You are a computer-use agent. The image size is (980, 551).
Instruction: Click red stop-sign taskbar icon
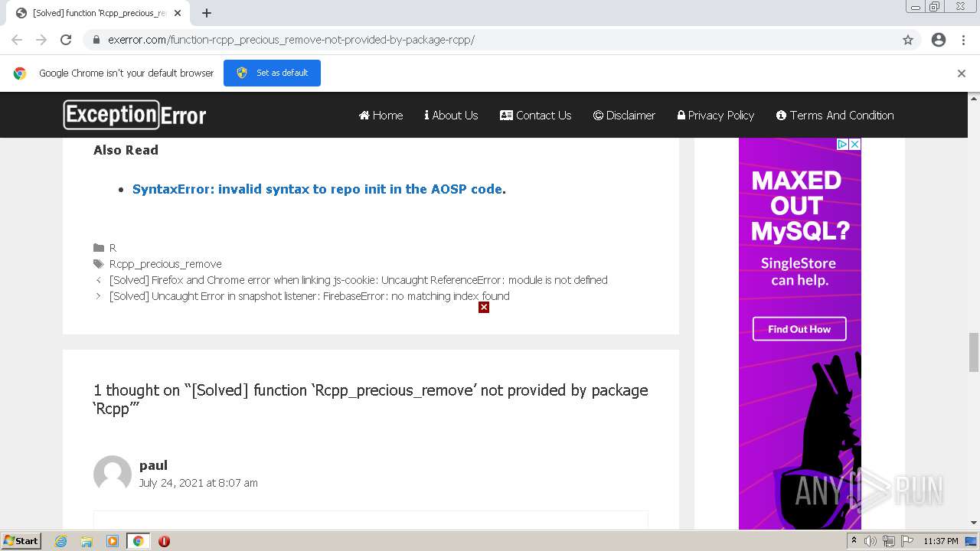164,541
